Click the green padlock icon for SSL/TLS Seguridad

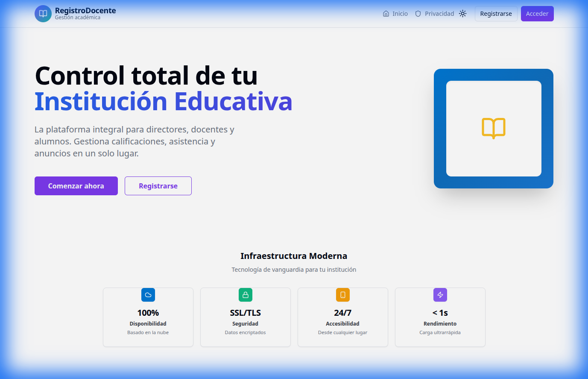(x=245, y=294)
